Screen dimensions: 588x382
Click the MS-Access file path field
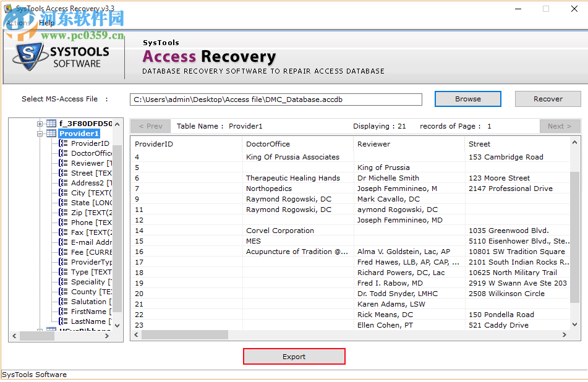pos(275,98)
